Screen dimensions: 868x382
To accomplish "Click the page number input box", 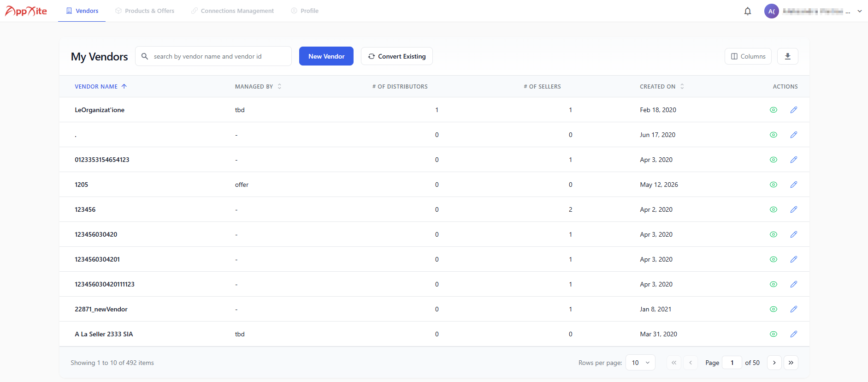I will tap(732, 363).
